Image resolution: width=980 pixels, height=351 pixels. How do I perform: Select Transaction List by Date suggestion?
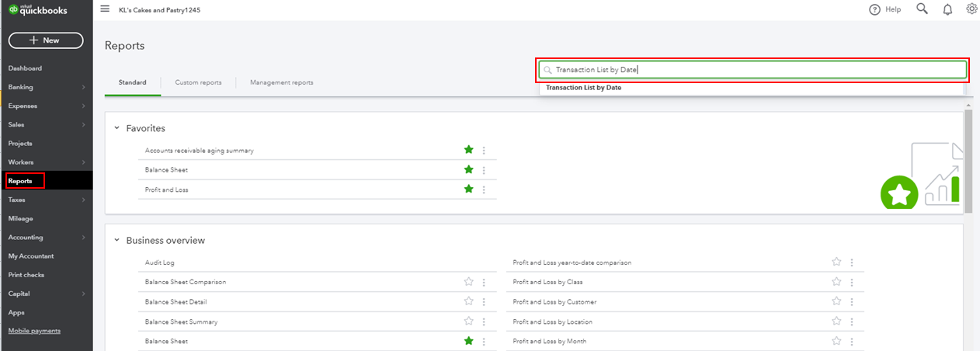(x=584, y=88)
